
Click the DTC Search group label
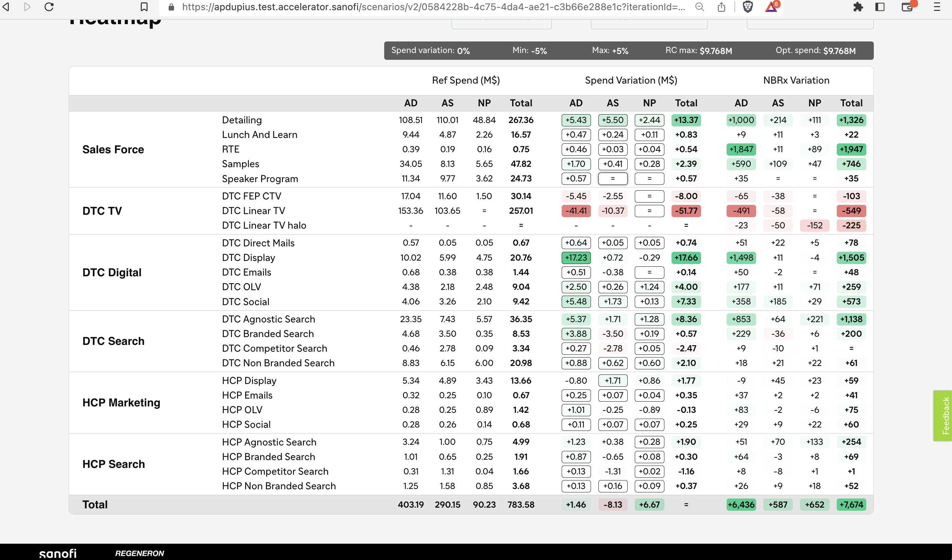click(x=113, y=341)
